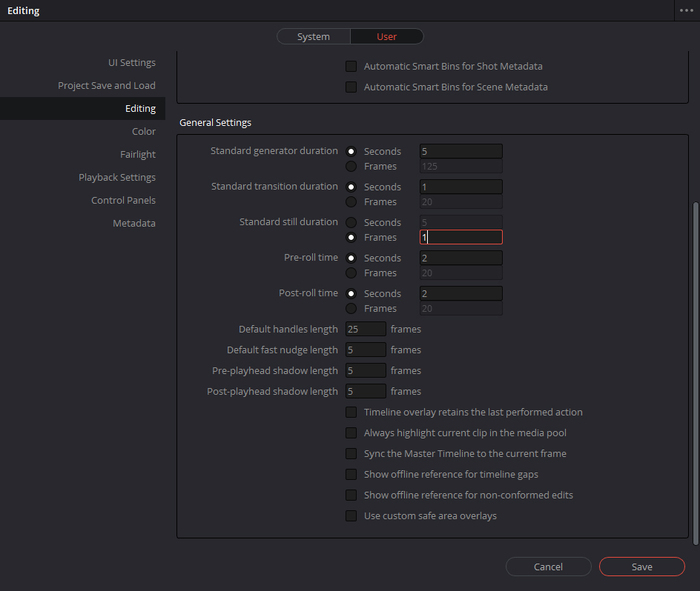Click the Standard transition duration seconds field
The image size is (700, 591).
click(x=461, y=187)
